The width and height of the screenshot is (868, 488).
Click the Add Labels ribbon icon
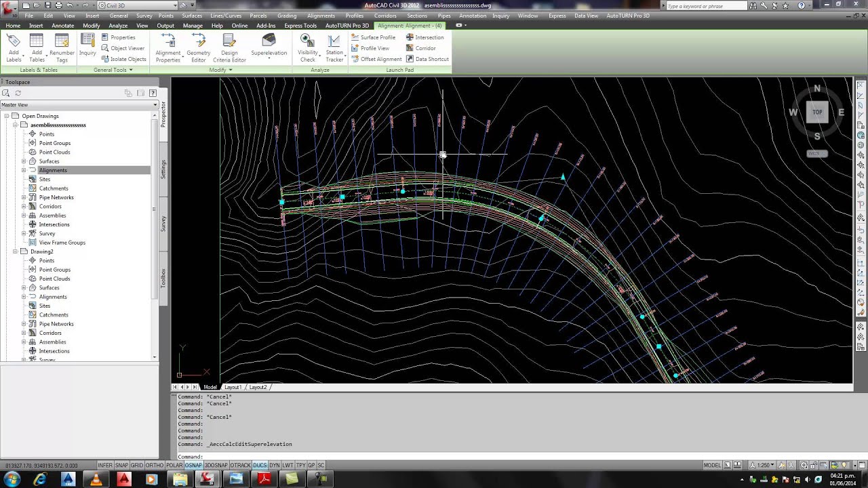(x=14, y=48)
